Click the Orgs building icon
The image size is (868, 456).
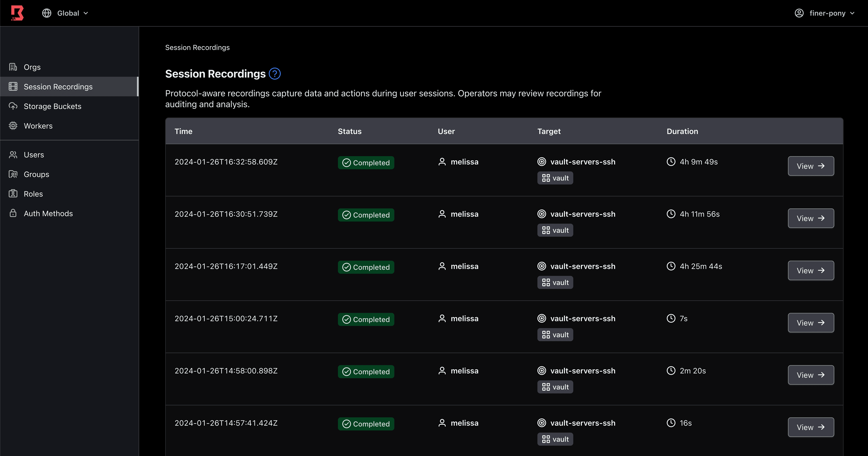13,67
